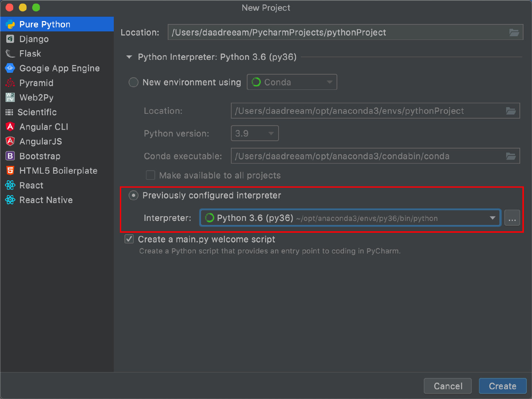Click the Angular CLI shield icon

(10, 127)
